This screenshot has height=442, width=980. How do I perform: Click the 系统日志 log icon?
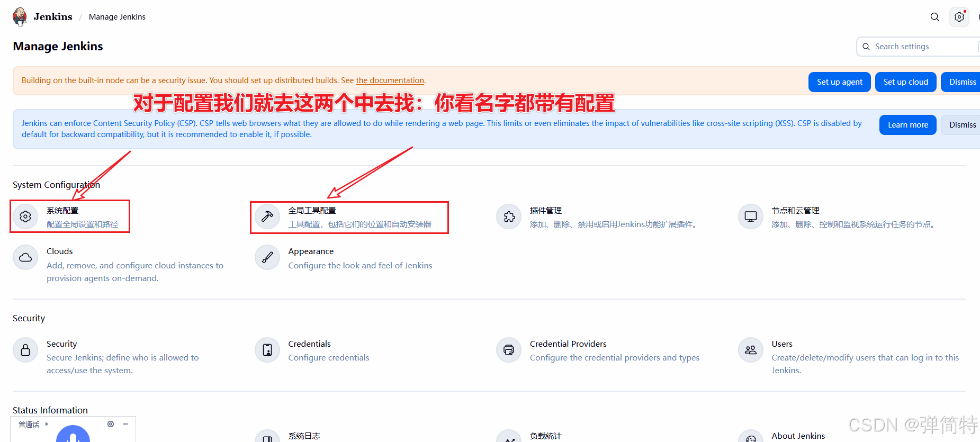267,437
